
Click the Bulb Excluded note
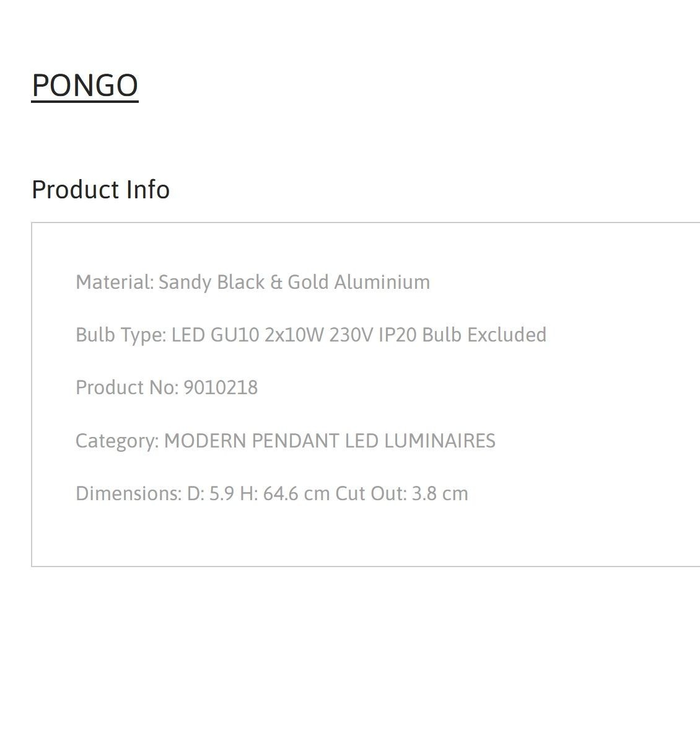click(x=484, y=335)
